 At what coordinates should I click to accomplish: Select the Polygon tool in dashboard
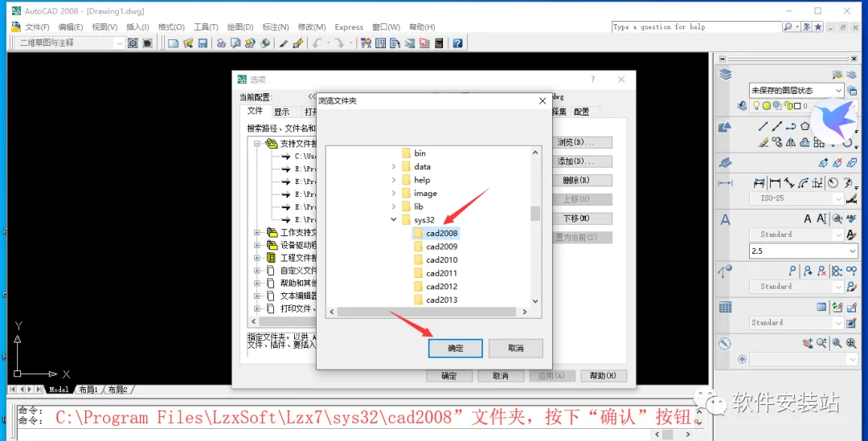[x=805, y=127]
